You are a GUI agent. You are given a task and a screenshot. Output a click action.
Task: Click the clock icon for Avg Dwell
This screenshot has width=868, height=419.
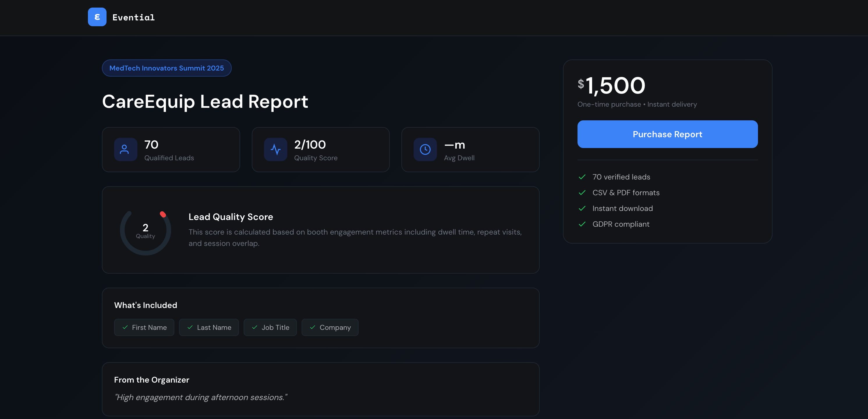click(x=425, y=149)
